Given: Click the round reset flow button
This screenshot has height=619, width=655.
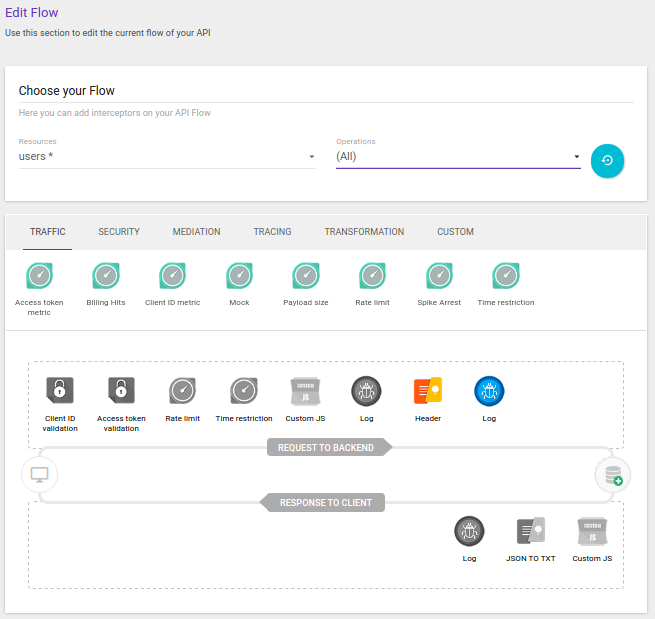Looking at the screenshot, I should 607,161.
